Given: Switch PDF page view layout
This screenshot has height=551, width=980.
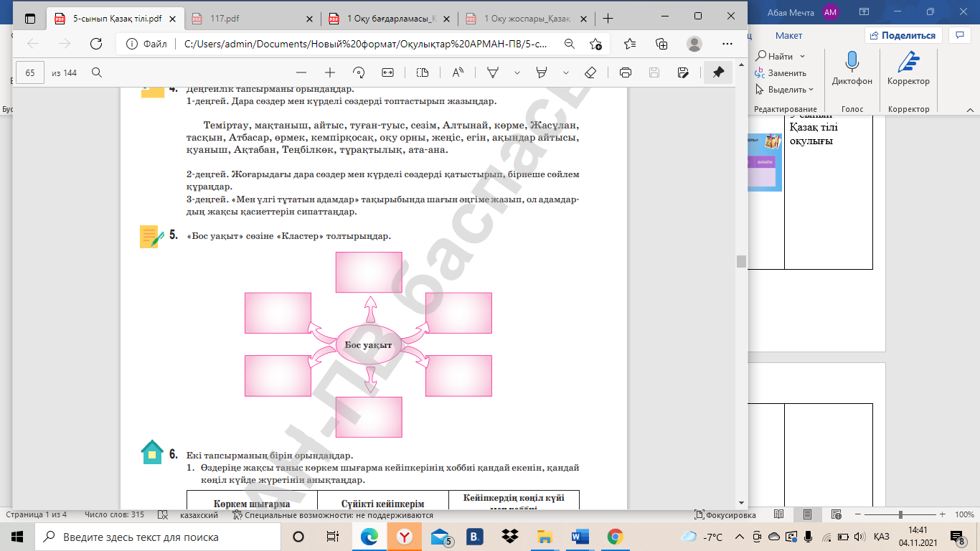Looking at the screenshot, I should [422, 72].
